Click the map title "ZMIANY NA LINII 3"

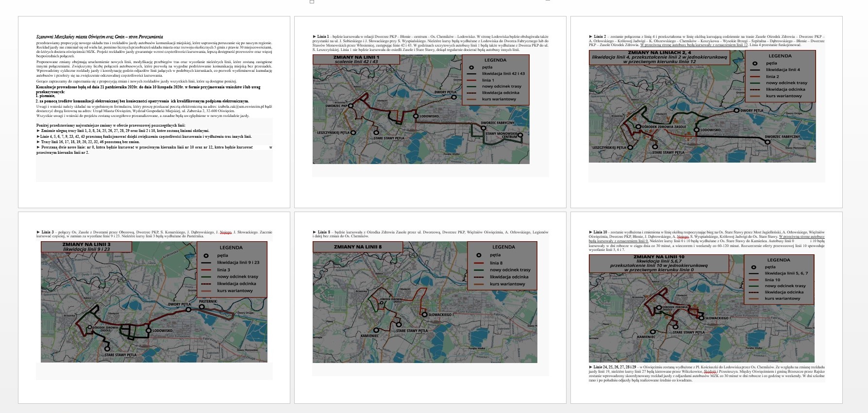(86, 245)
